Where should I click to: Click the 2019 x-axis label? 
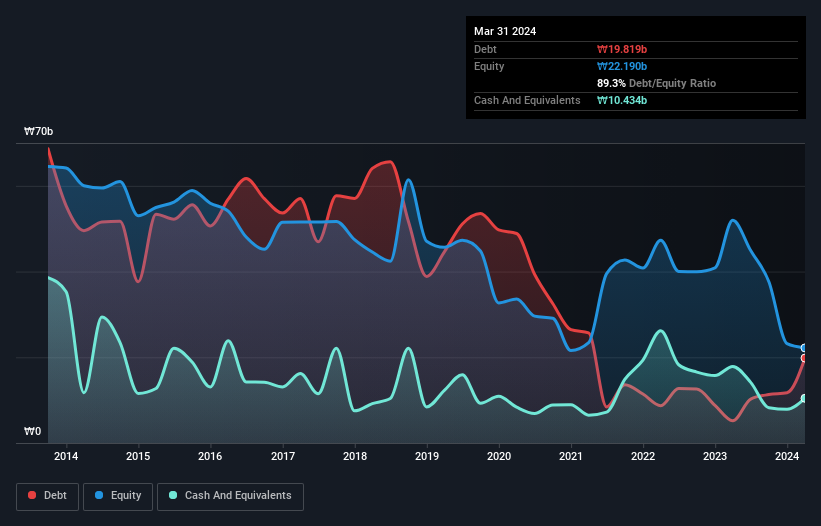427,456
